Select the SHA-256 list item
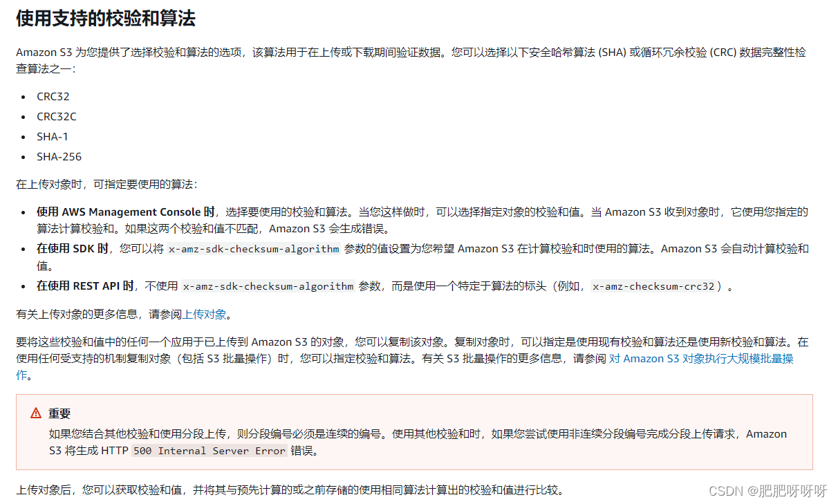The height and width of the screenshot is (504, 838). click(x=59, y=157)
